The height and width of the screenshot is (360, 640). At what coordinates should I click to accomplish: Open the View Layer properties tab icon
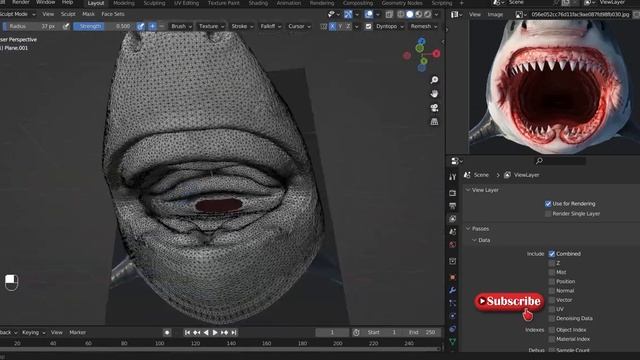(x=452, y=219)
